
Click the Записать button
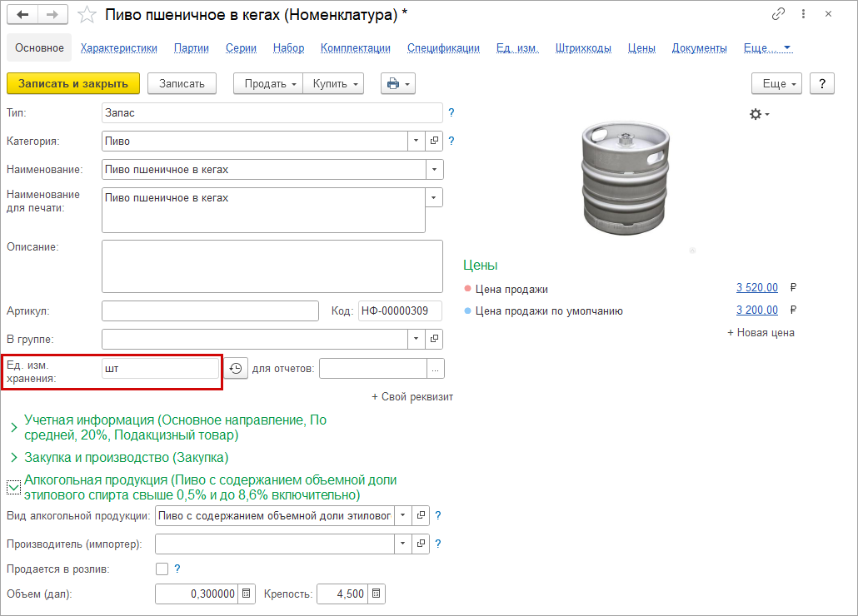pyautogui.click(x=182, y=83)
